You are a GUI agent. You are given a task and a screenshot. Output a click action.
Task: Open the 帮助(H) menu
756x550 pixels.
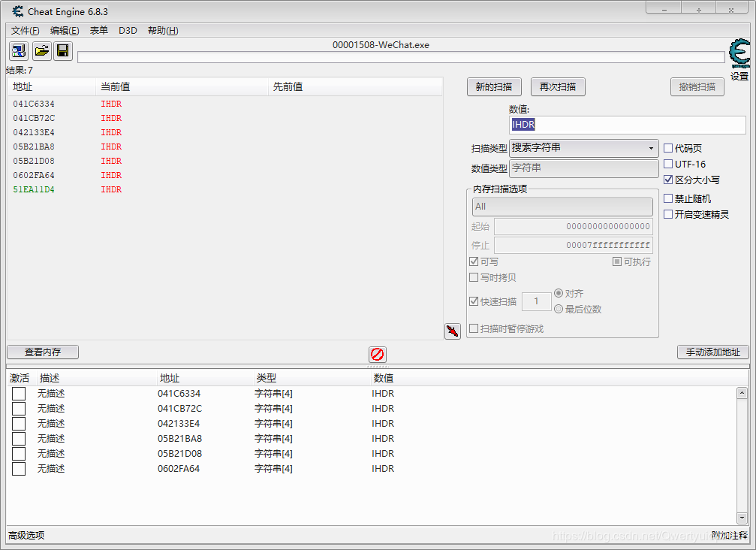163,30
